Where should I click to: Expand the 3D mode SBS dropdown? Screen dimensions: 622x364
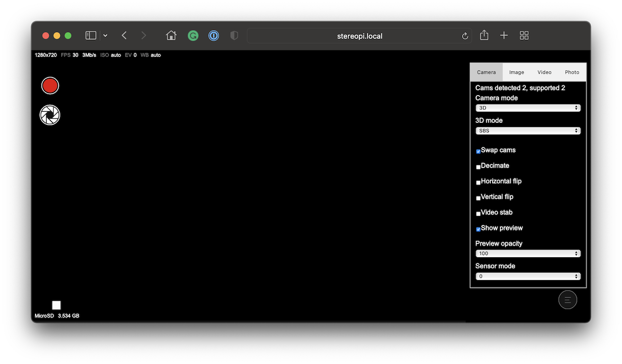[528, 131]
